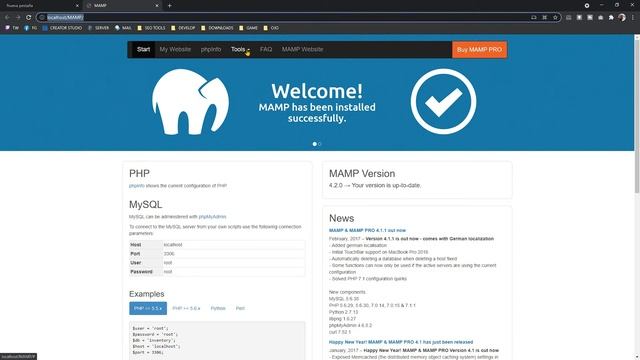Expand the DEVELOP bookmark folder
Screen dimensions: 640x360
click(x=183, y=28)
